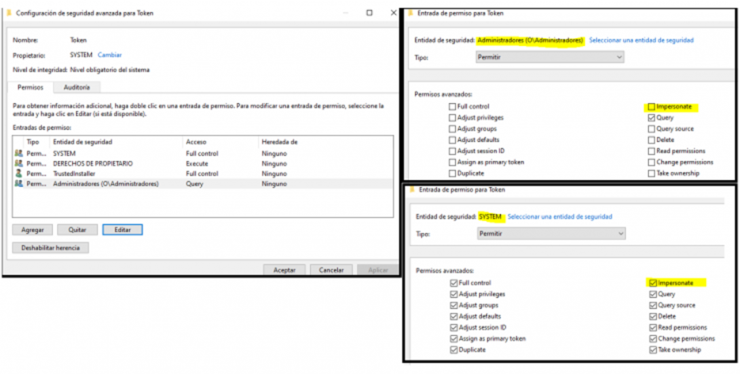Click the group icon on the SYSTEM permission row
The height and width of the screenshot is (374, 740).
tap(19, 153)
